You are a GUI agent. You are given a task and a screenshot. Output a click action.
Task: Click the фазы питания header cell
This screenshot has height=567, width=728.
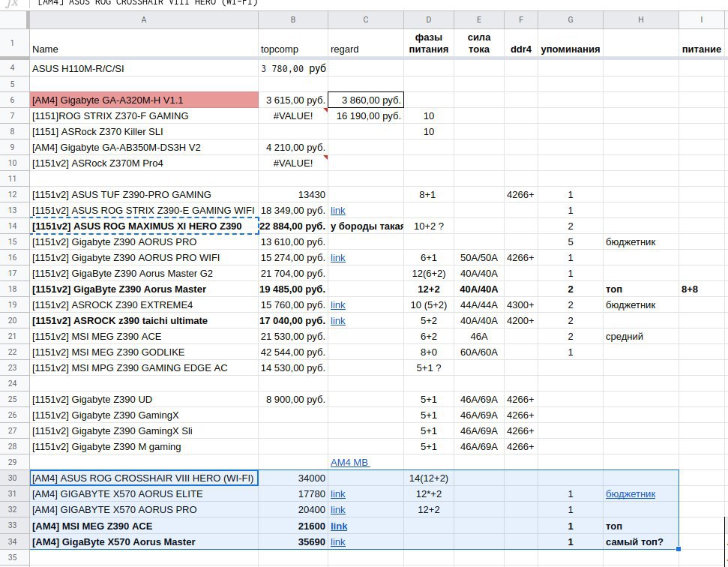pos(429,43)
